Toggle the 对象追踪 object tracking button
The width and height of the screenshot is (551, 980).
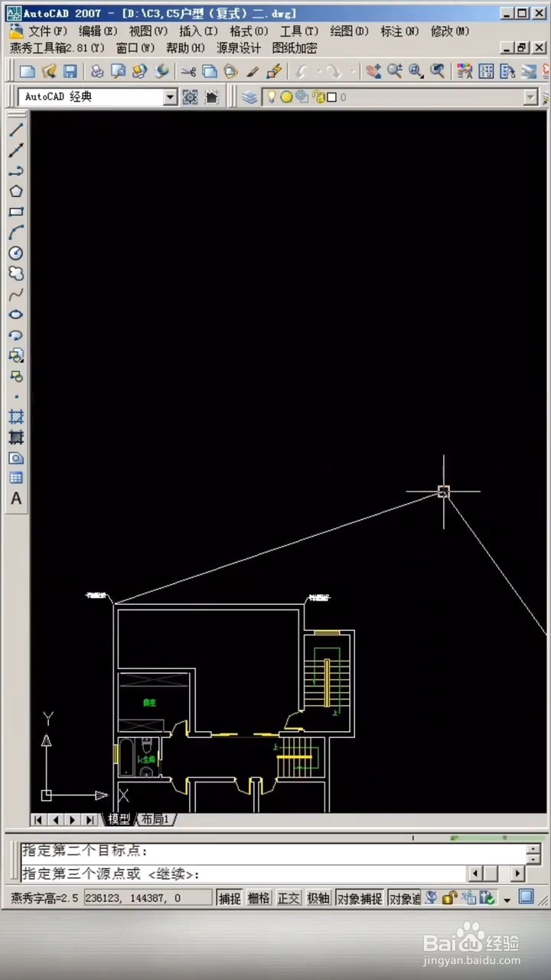coord(404,898)
